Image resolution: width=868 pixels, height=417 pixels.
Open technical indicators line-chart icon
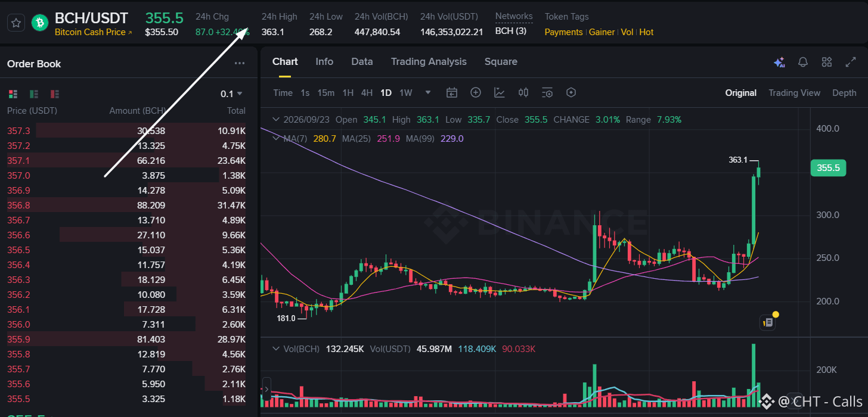(x=500, y=92)
